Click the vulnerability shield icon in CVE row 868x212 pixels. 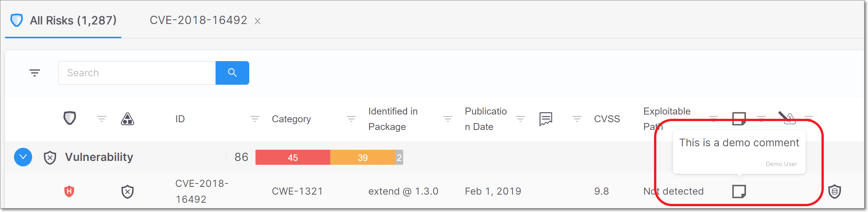click(128, 191)
